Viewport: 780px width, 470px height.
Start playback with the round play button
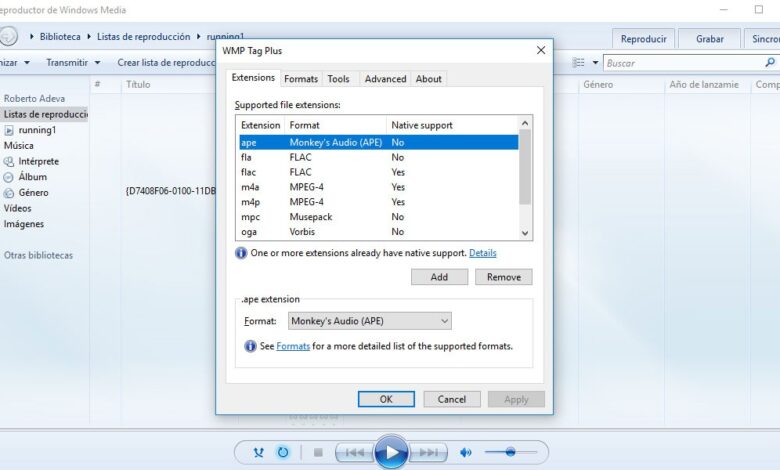391,453
